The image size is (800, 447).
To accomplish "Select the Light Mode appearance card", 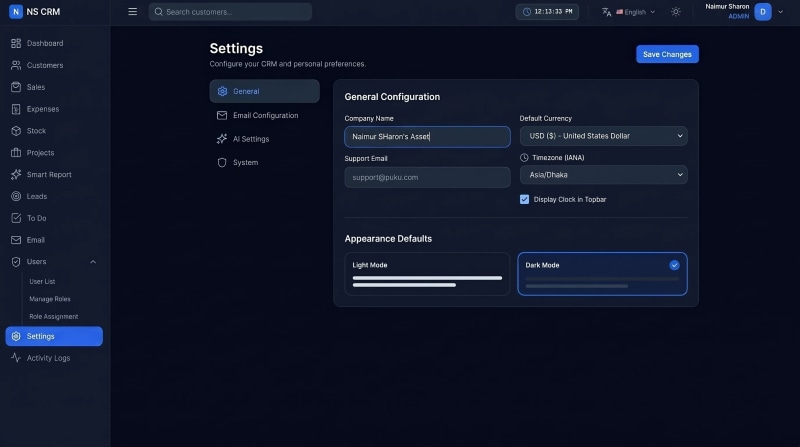I will coord(427,274).
